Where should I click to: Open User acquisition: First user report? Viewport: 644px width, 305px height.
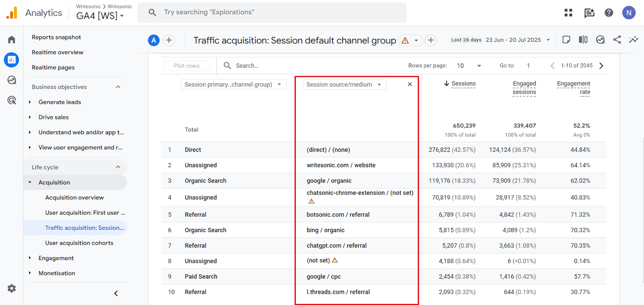click(x=85, y=212)
